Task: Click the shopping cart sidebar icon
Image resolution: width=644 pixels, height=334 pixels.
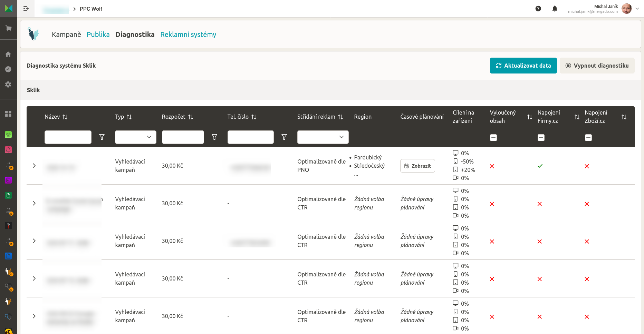Action: [8, 28]
